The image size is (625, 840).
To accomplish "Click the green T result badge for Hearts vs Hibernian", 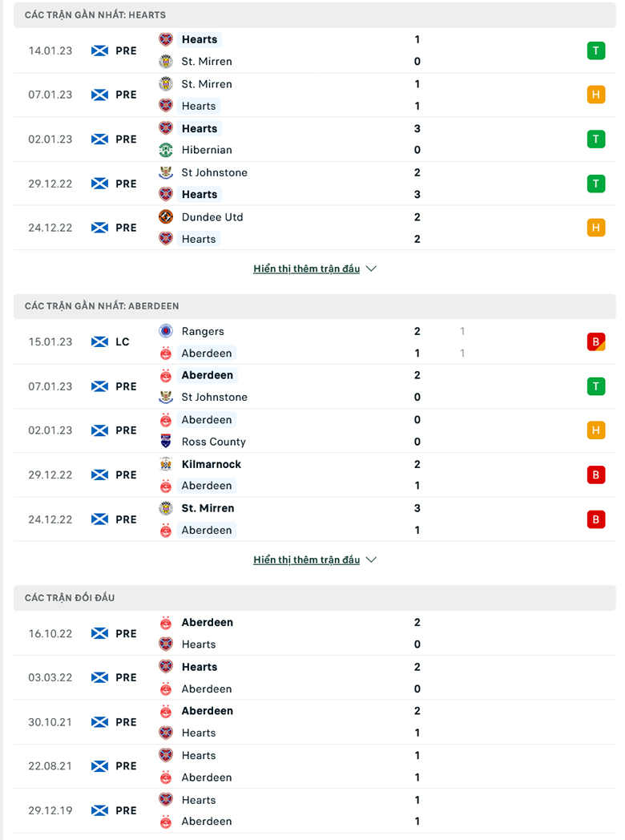I will click(x=596, y=138).
